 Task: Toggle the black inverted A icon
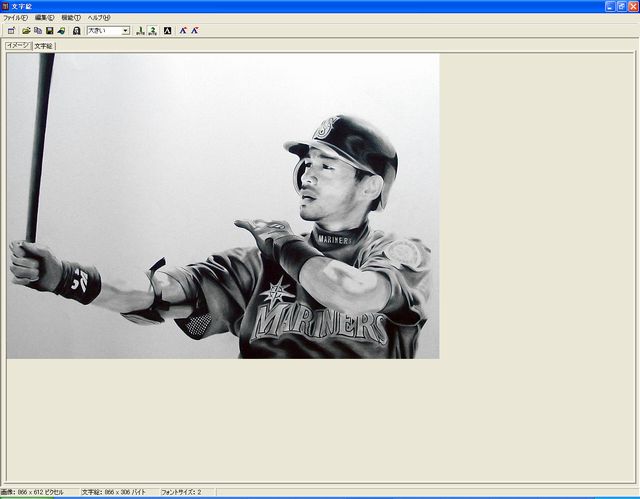coord(167,31)
